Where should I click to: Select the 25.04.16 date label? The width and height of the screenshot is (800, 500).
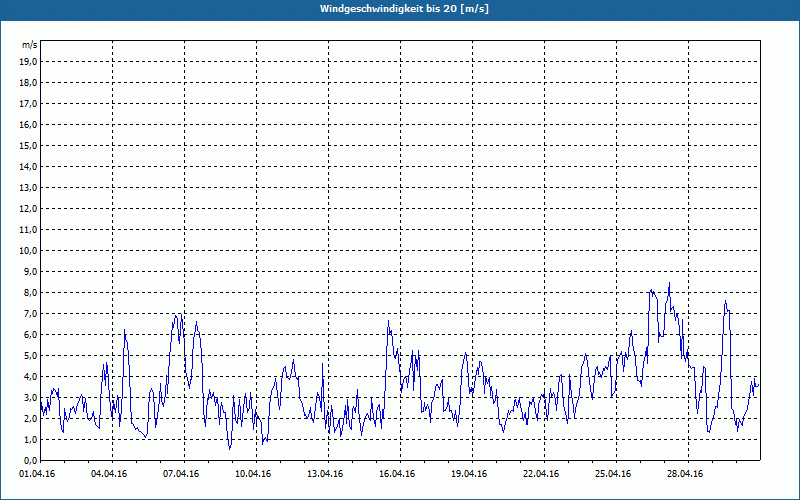click(x=613, y=474)
